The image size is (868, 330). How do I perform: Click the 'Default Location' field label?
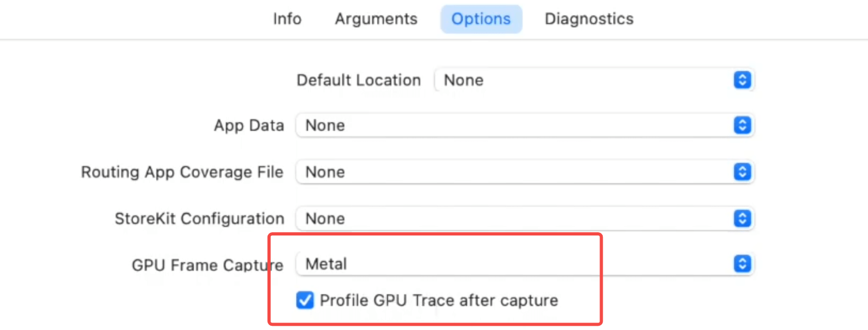click(359, 80)
